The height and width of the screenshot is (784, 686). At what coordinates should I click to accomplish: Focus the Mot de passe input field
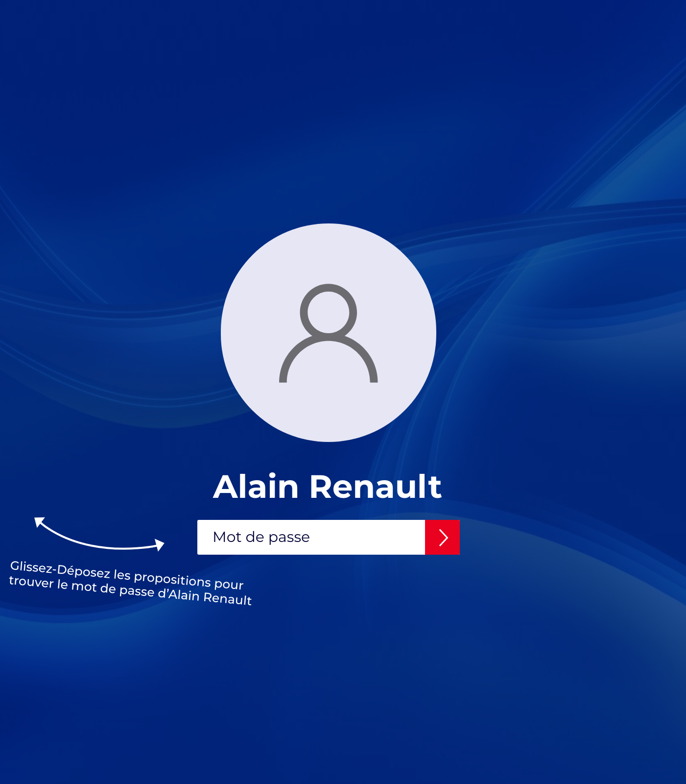point(311,538)
